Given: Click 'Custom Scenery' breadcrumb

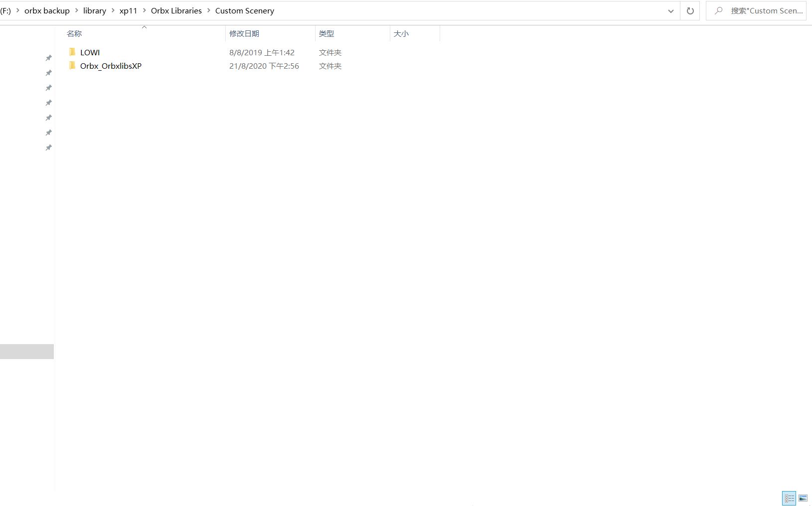Looking at the screenshot, I should (245, 11).
